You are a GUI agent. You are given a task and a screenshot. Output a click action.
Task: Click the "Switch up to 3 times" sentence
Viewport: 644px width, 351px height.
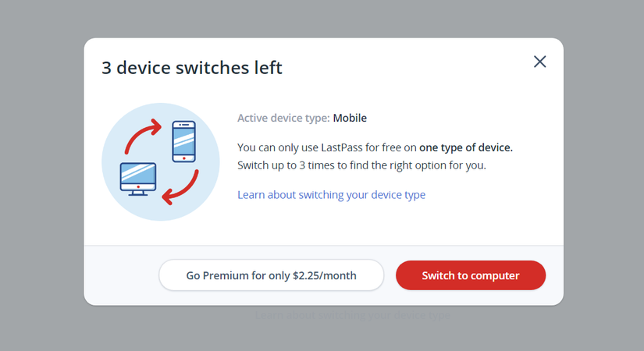click(361, 165)
